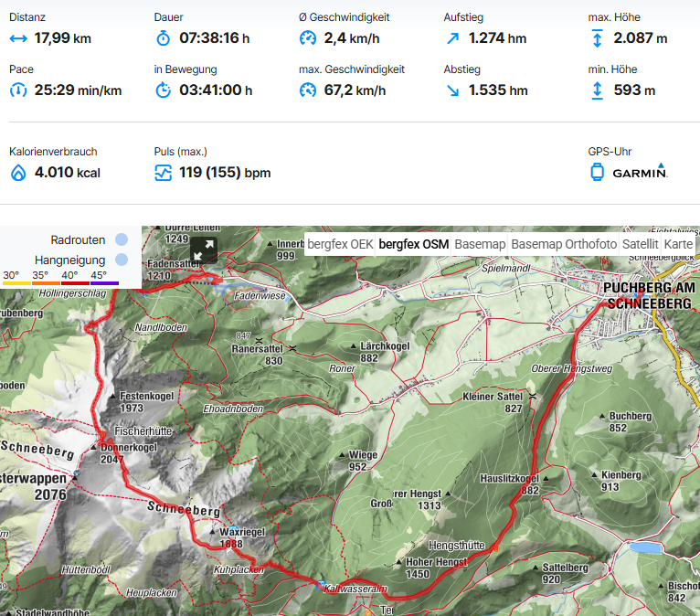Image resolution: width=700 pixels, height=616 pixels.
Task: Choose Basemap Orthofoto map style
Action: point(564,244)
